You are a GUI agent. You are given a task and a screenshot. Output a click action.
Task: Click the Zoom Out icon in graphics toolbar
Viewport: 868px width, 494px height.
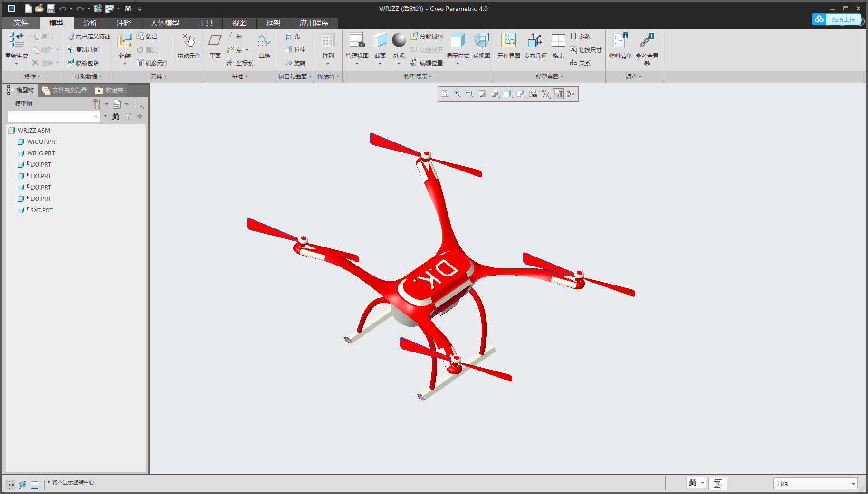470,94
